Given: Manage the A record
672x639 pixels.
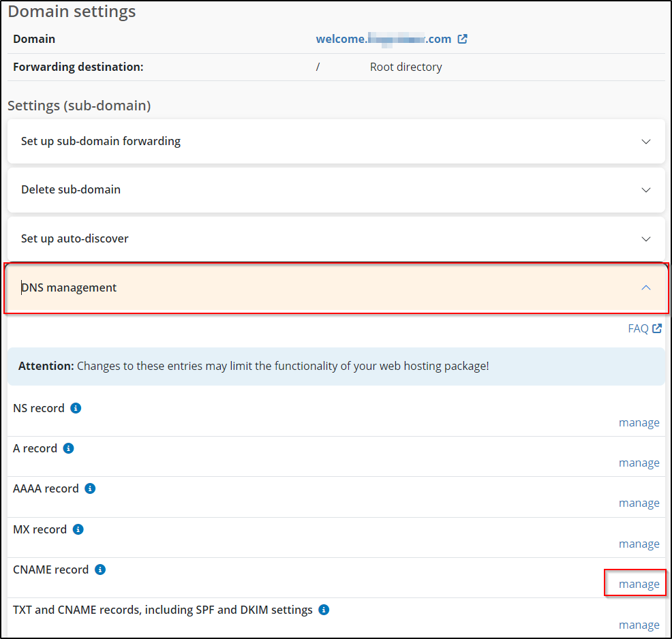Looking at the screenshot, I should click(639, 463).
